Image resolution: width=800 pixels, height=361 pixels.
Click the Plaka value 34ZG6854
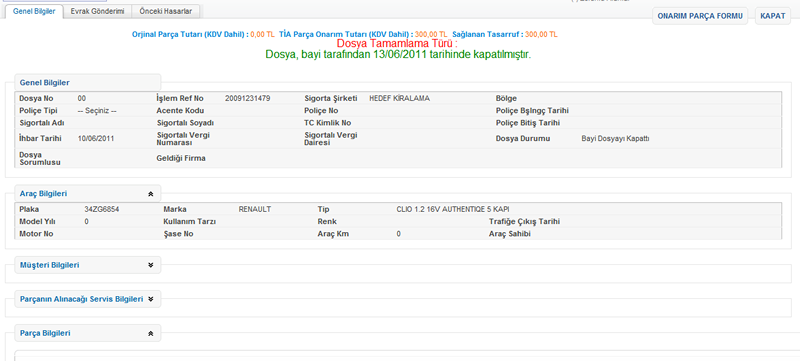point(102,209)
